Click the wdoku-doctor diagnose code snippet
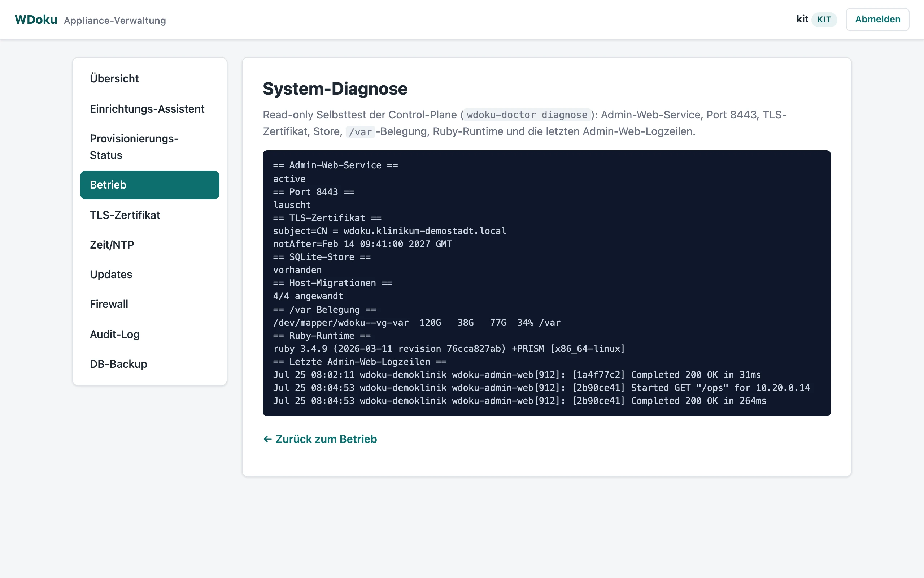The width and height of the screenshot is (924, 578). point(527,115)
